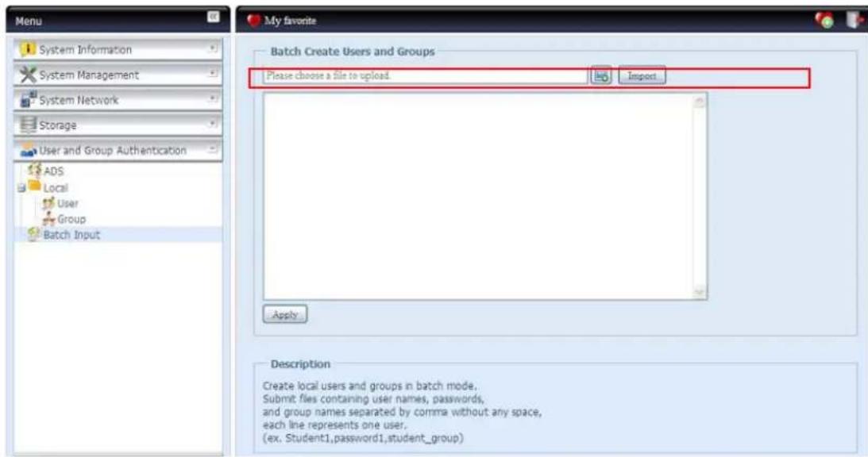Click the file browse icon beside upload field
This screenshot has width=868, height=457.
(x=601, y=76)
